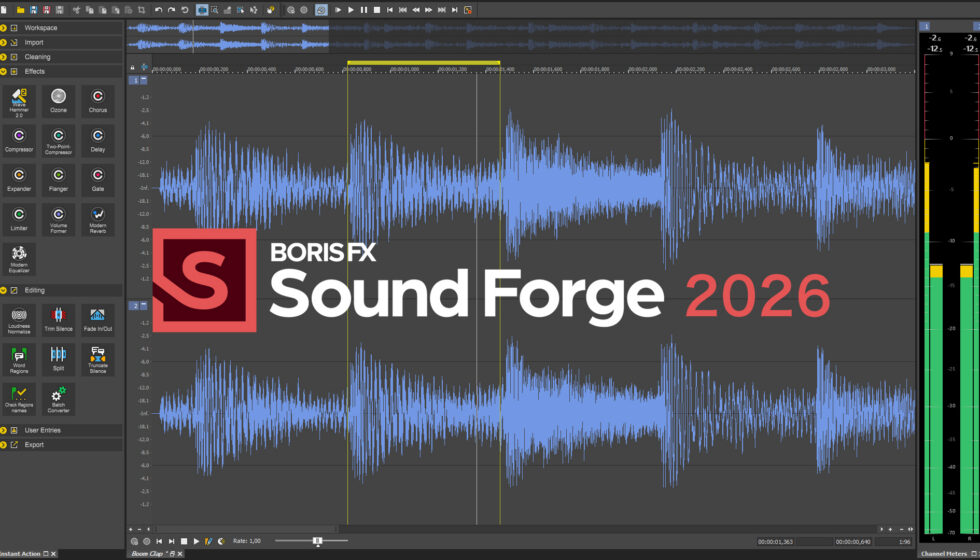
Task: Open the Gate effect
Action: tap(98, 181)
